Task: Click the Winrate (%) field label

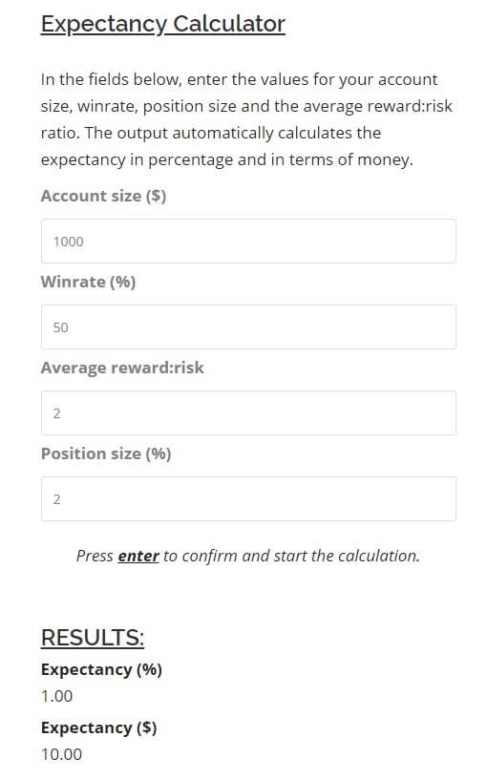Action: point(88,282)
